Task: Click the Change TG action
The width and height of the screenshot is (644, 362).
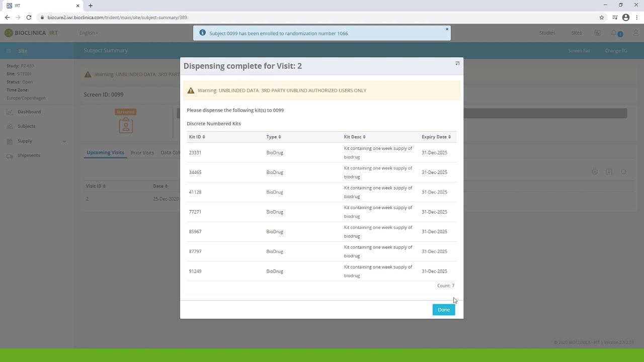Action: tap(616, 51)
